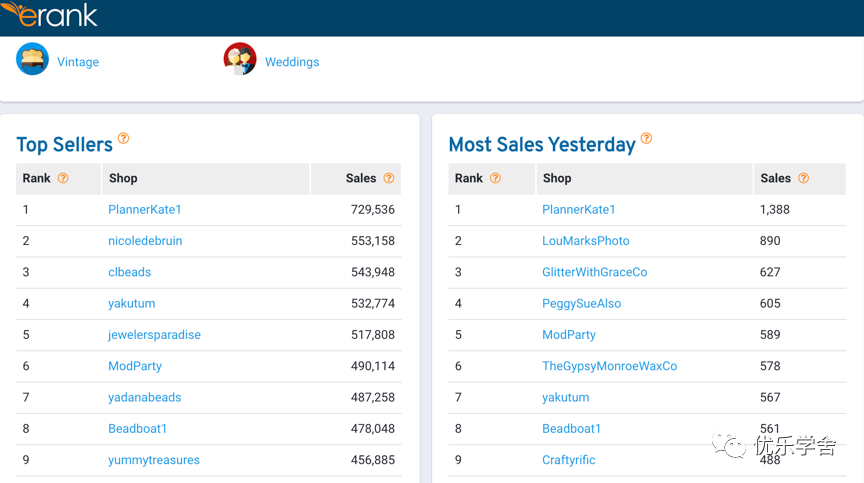
Task: Select yummytreasures shop link
Action: point(154,460)
